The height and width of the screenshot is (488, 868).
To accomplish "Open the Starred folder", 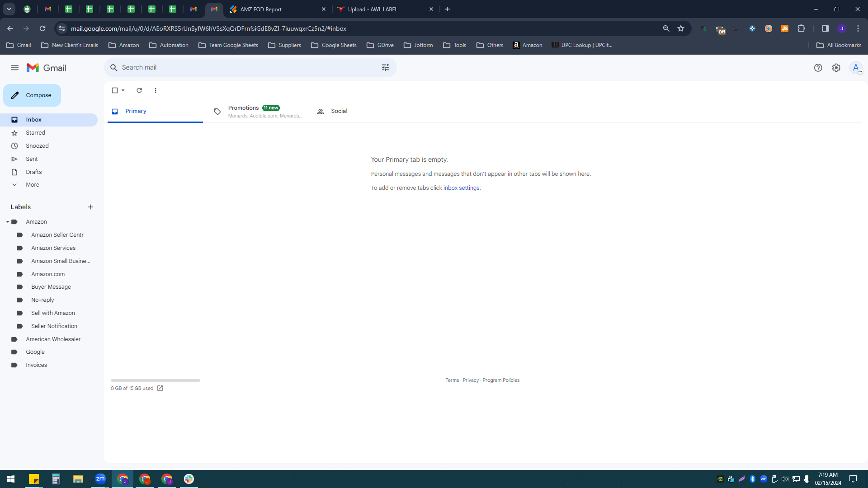I will pyautogui.click(x=49, y=133).
